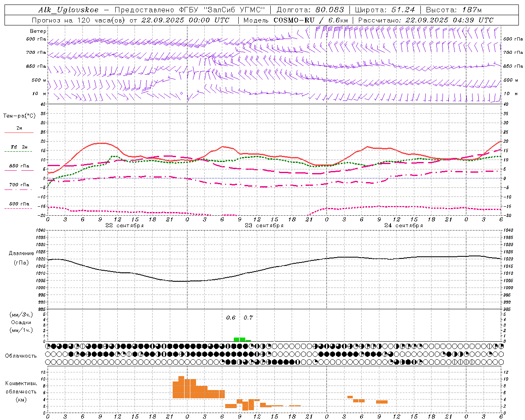Click the 24 сентября date label
525x420 pixels.
[404, 226]
